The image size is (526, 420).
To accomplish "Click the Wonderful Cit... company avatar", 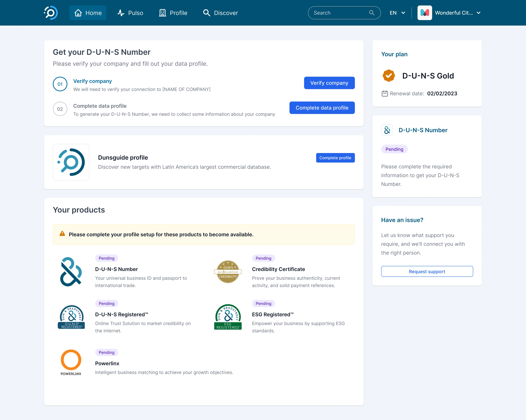I will pyautogui.click(x=424, y=13).
